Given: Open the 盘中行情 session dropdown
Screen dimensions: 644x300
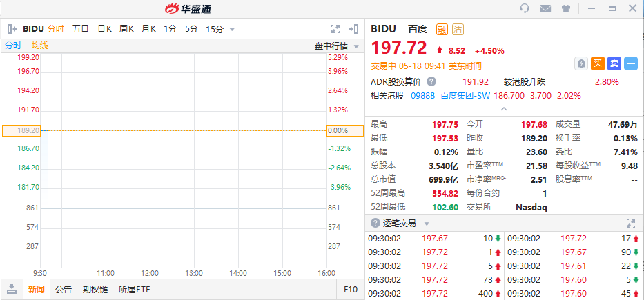Looking at the screenshot, I should 337,46.
